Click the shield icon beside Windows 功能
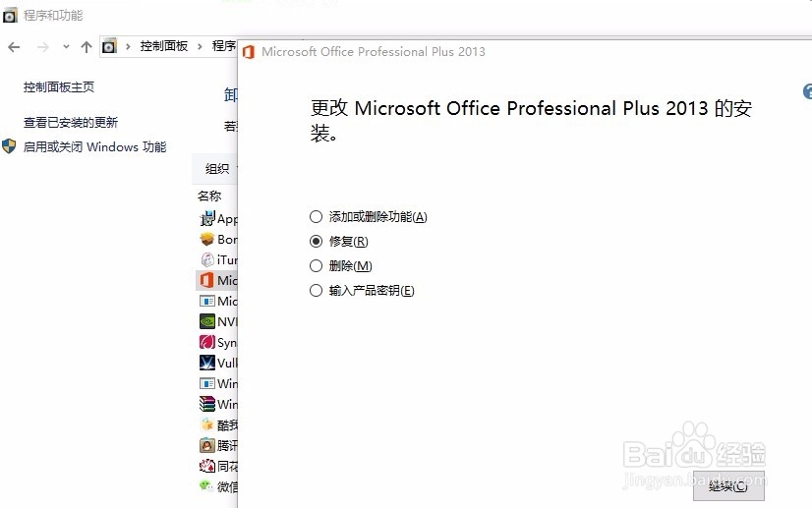 click(9, 146)
